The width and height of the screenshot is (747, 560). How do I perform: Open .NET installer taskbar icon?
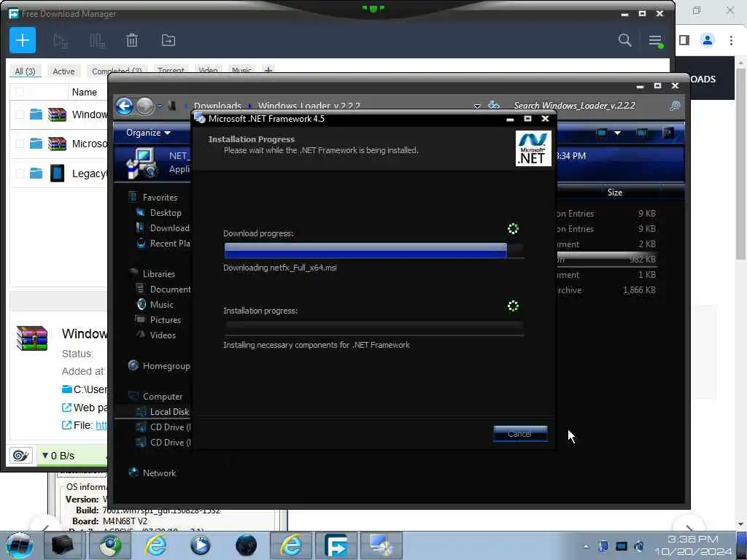coord(381,545)
